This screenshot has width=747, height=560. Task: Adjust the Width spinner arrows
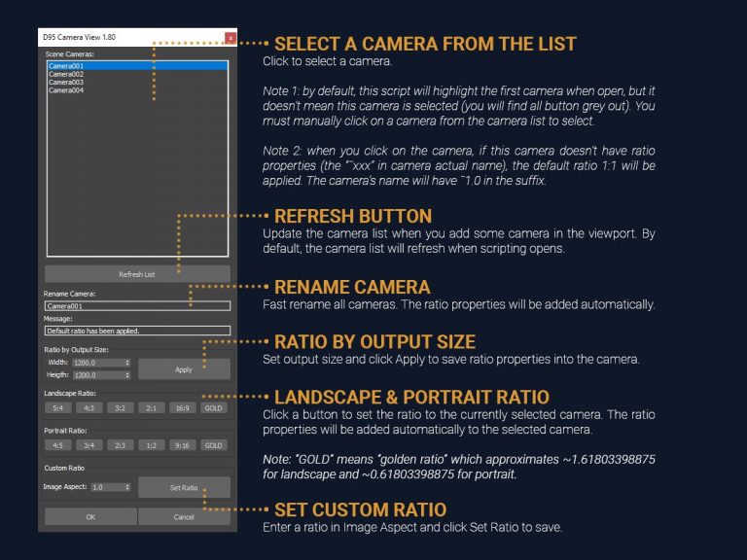[x=127, y=363]
